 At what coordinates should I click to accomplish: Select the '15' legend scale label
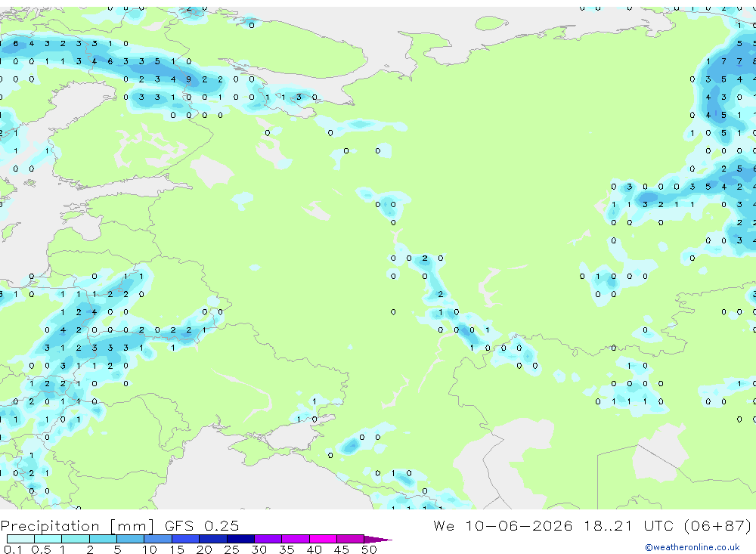coord(177,549)
